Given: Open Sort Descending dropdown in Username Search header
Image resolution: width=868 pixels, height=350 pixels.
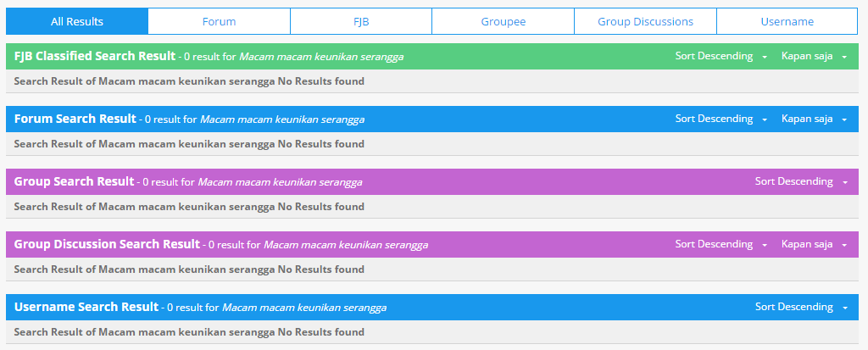Looking at the screenshot, I should point(801,307).
